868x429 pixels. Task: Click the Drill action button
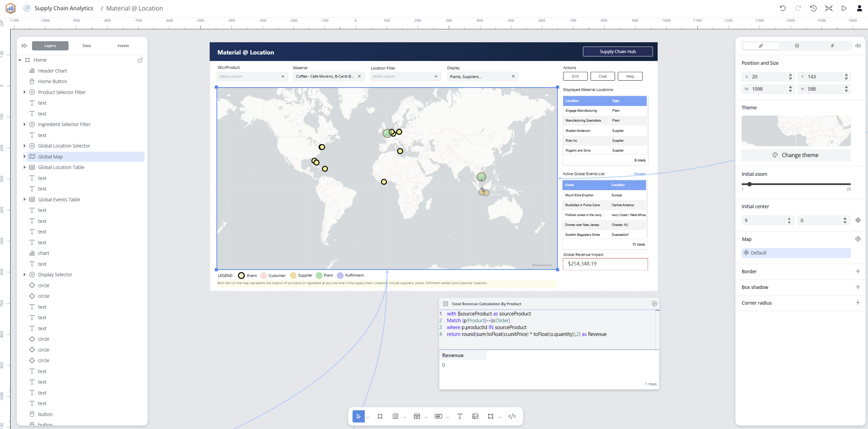coord(575,76)
